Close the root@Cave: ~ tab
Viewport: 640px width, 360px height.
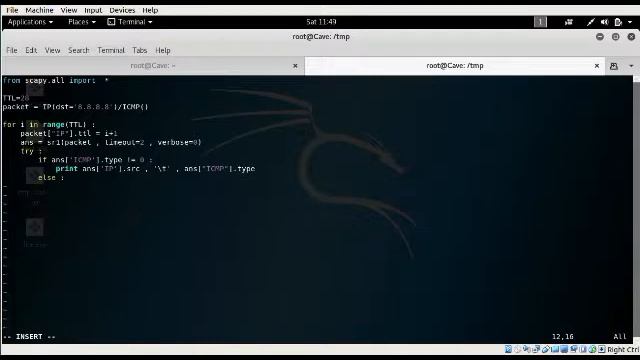(295, 66)
